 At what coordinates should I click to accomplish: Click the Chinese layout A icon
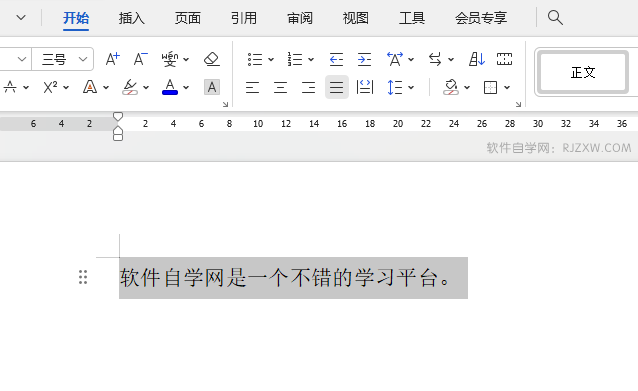pos(395,59)
